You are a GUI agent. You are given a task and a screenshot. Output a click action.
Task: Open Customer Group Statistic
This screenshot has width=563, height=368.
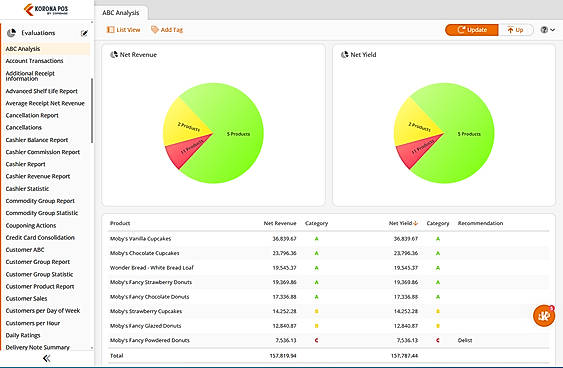[39, 274]
